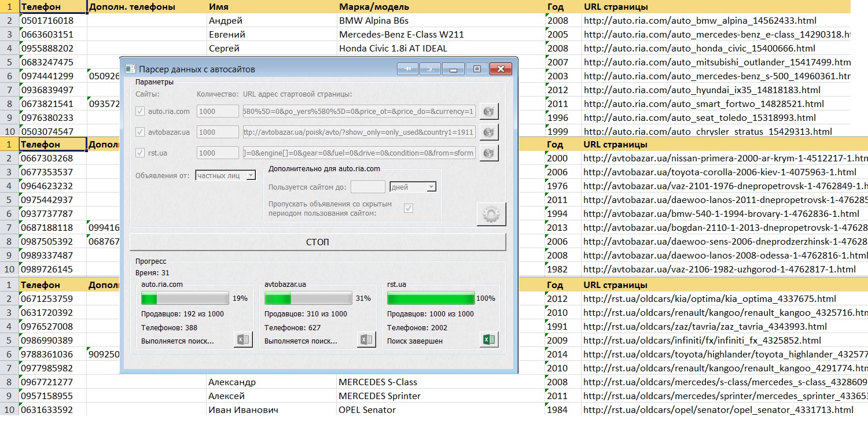868x428 pixels.
Task: Click the pin button in the parser title bar
Action: 407,69
